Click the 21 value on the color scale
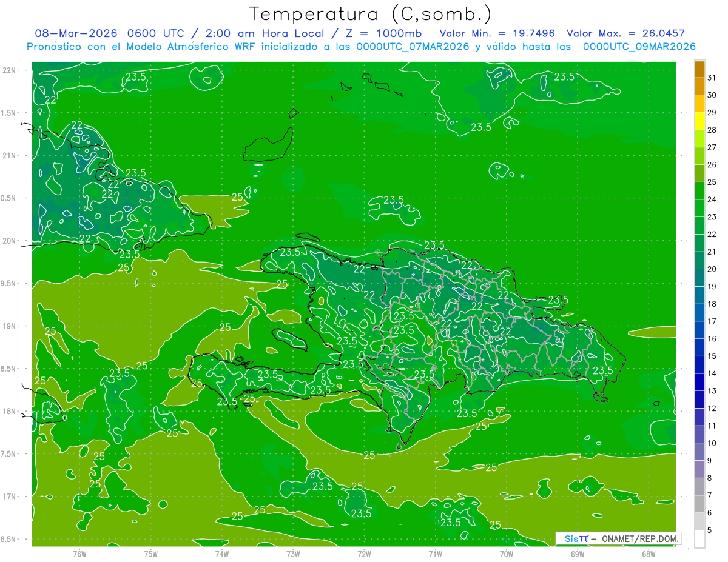Image resolution: width=728 pixels, height=562 pixels. point(712,251)
